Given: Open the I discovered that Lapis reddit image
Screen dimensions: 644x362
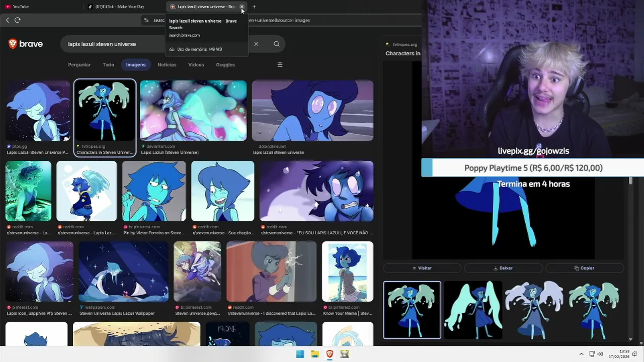Looking at the screenshot, I should (x=272, y=271).
